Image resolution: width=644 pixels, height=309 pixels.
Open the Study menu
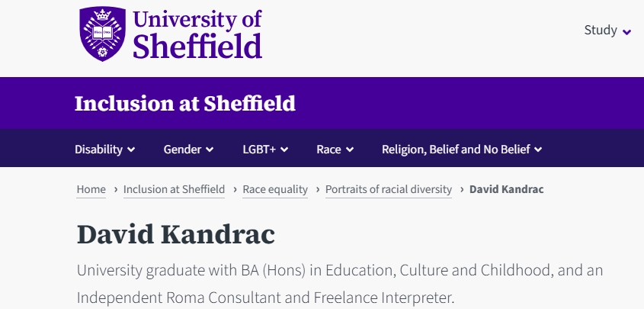point(601,31)
